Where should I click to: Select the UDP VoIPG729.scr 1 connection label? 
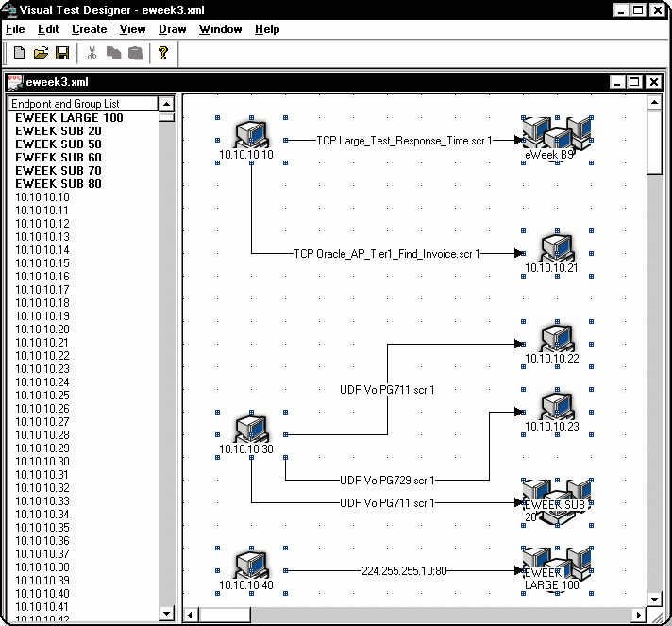[x=387, y=481]
